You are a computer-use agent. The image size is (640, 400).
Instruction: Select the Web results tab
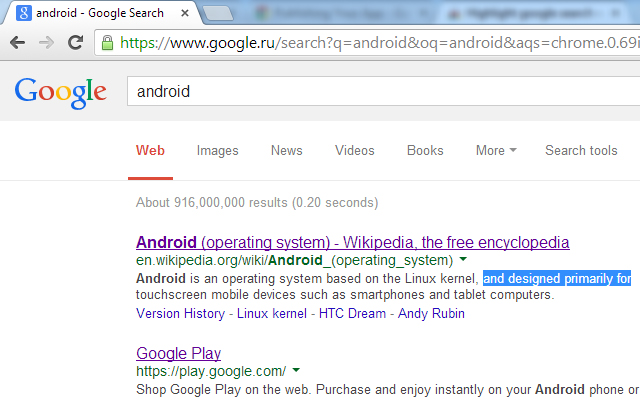pos(150,150)
